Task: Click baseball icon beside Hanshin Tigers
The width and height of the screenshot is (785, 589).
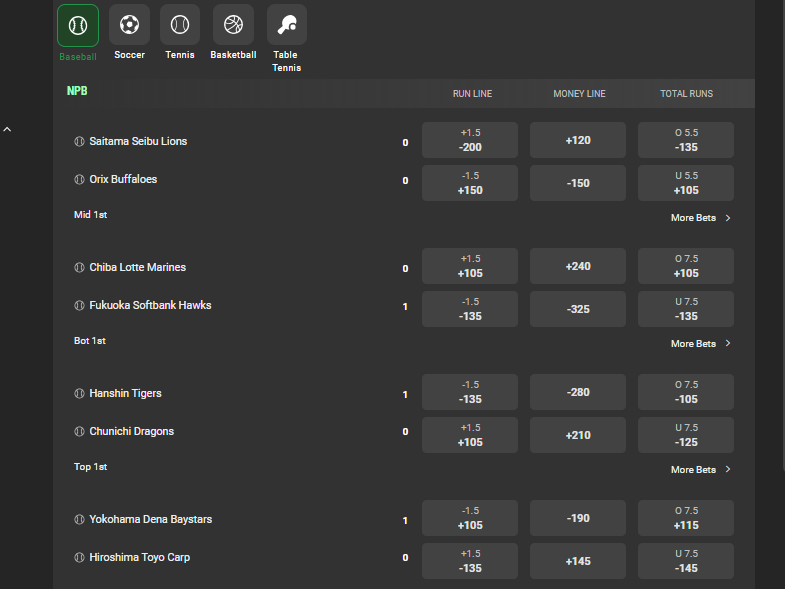Action: [x=79, y=393]
